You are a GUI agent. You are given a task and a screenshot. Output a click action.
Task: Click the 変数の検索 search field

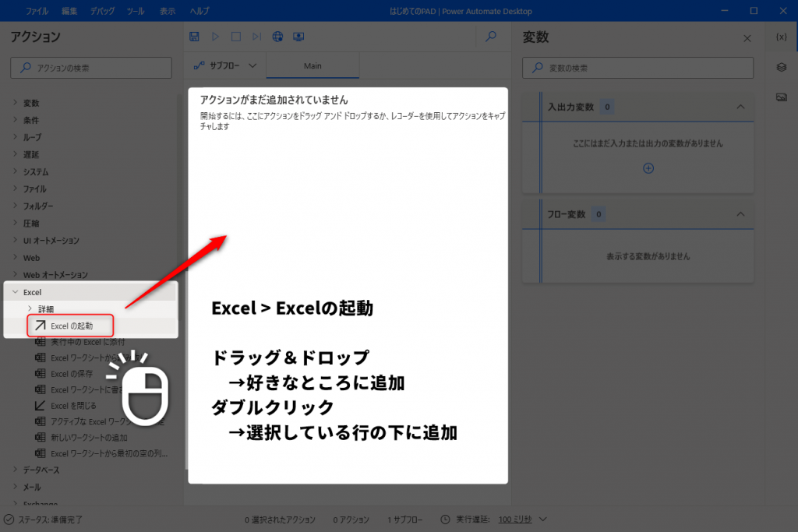[637, 68]
